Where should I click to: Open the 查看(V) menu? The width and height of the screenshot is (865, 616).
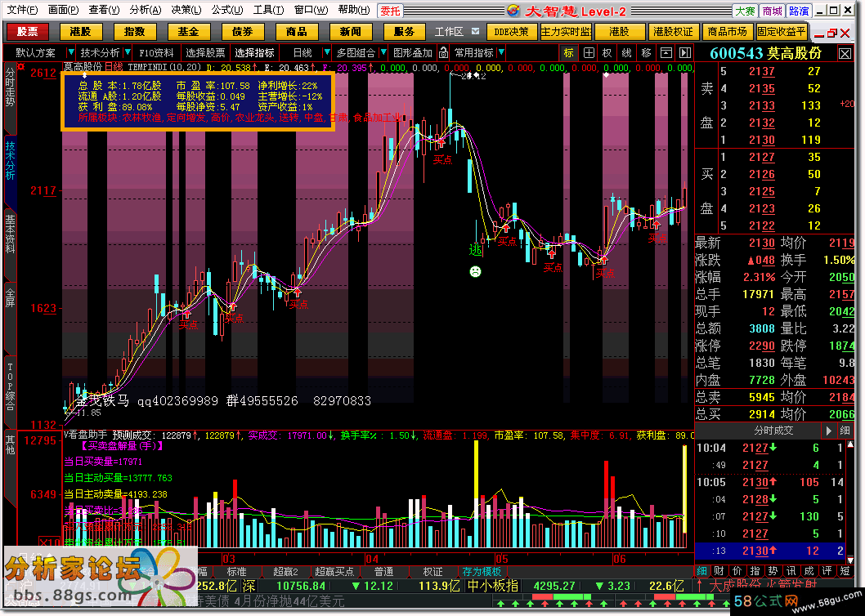[x=104, y=10]
